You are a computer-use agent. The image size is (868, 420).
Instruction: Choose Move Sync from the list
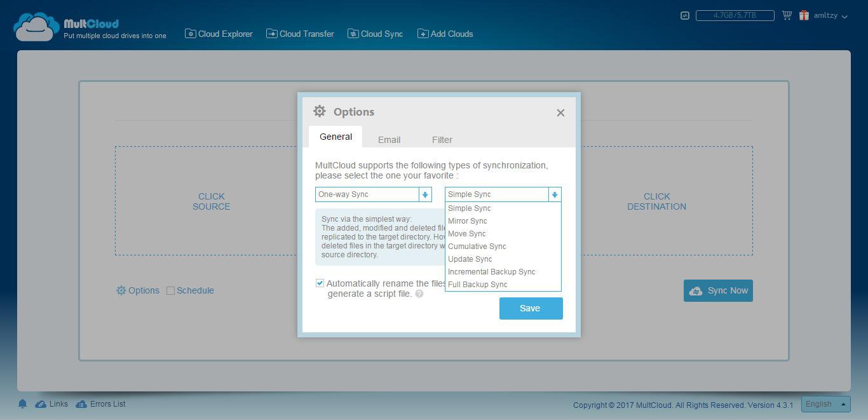[x=503, y=234]
